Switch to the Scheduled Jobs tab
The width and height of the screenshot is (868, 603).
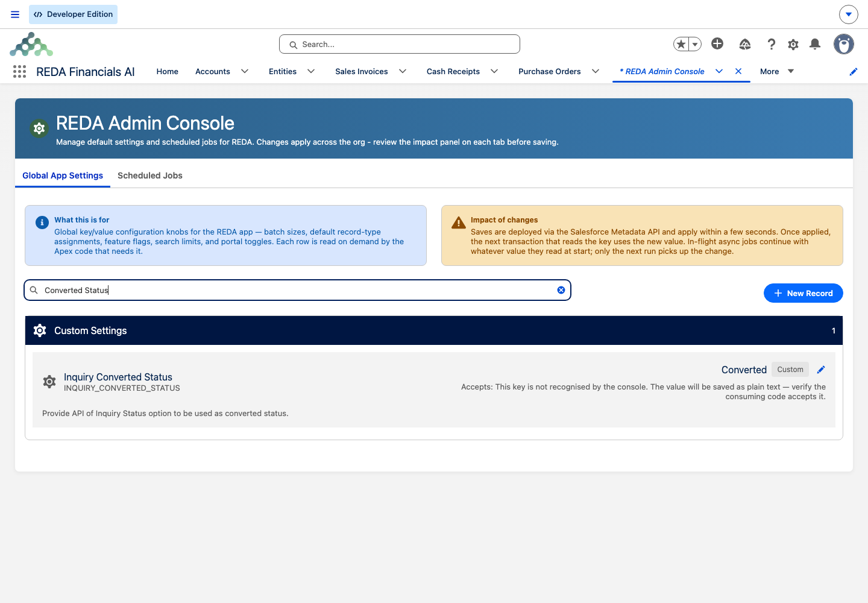pos(150,175)
